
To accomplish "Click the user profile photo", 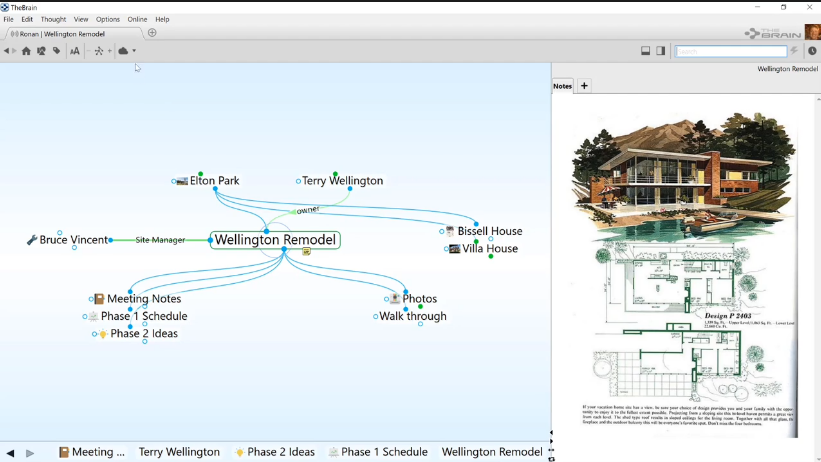I will [x=813, y=32].
